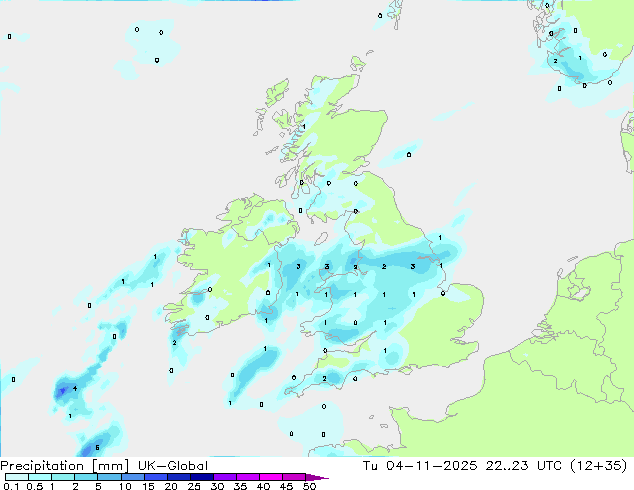
Task: Click the '0.1' legend scale label
Action: [x=11, y=486]
